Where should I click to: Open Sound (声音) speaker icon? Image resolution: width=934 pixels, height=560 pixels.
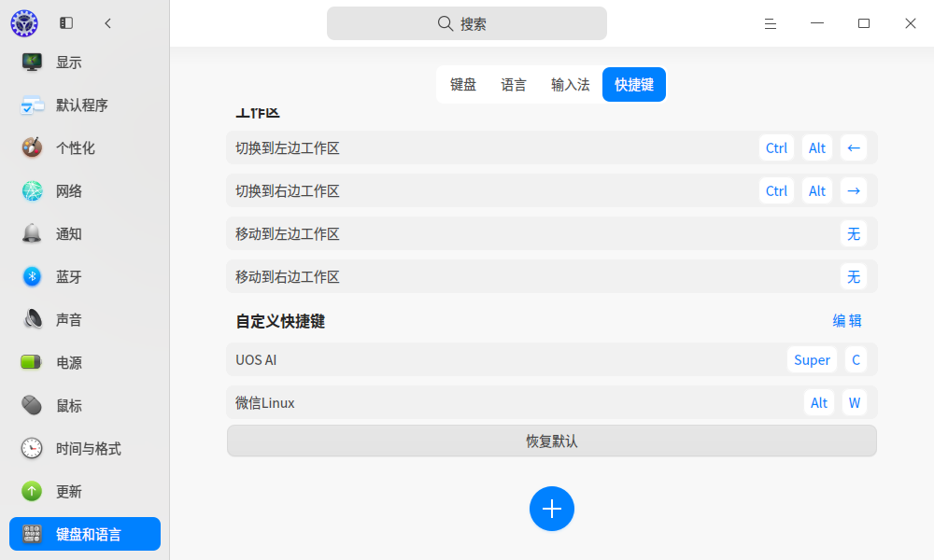point(32,319)
